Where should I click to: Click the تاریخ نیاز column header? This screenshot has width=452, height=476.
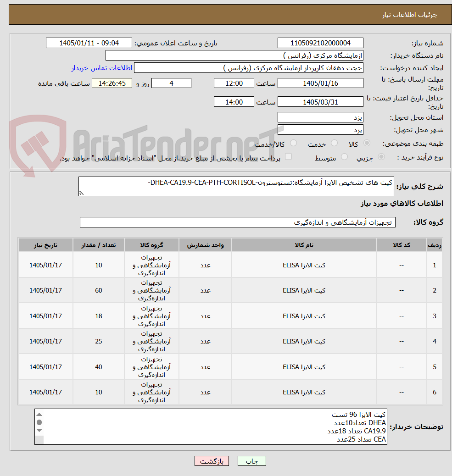pos(45,245)
